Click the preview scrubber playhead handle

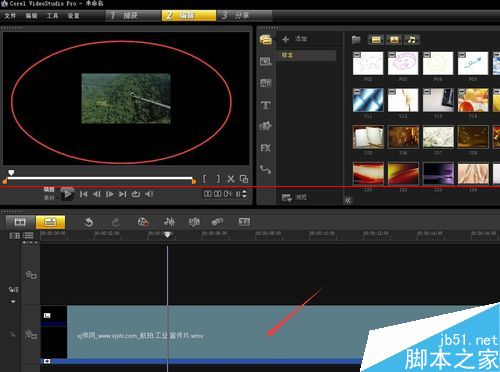click(x=11, y=173)
